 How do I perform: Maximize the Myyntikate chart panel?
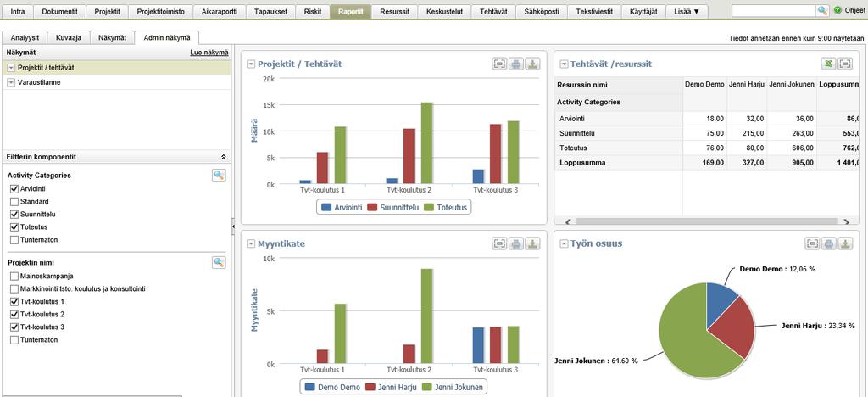pyautogui.click(x=499, y=243)
